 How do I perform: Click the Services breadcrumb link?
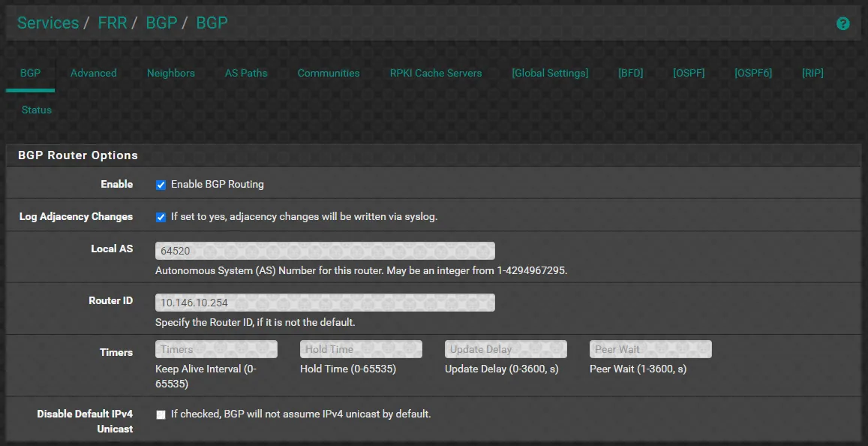48,23
